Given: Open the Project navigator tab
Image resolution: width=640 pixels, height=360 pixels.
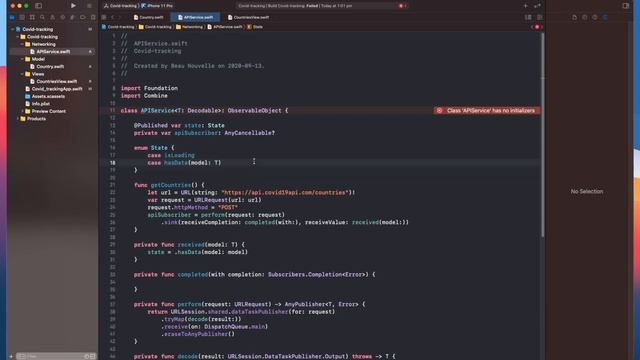Looking at the screenshot, I should pyautogui.click(x=12, y=17).
